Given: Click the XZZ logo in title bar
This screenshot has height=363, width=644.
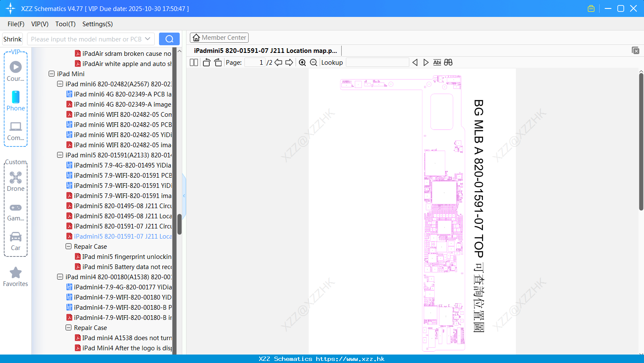Looking at the screenshot, I should (11, 8).
